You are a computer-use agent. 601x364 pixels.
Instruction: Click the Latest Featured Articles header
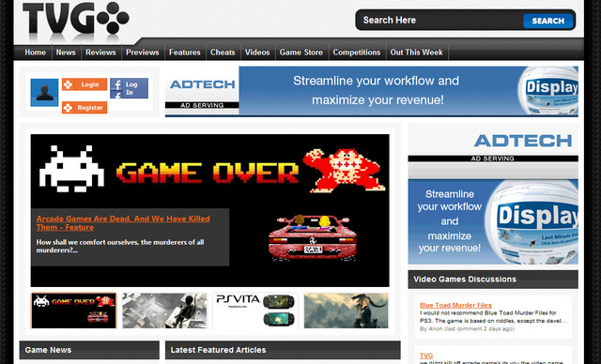283,350
